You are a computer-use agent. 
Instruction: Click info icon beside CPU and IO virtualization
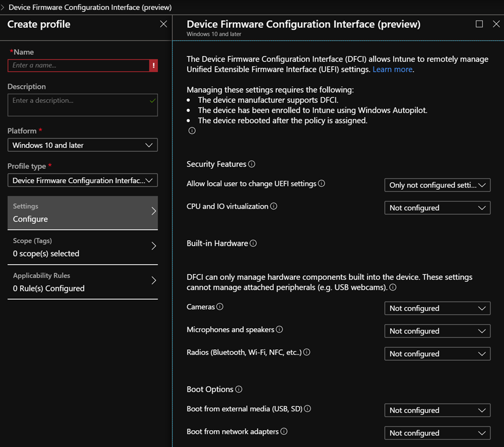274,206
